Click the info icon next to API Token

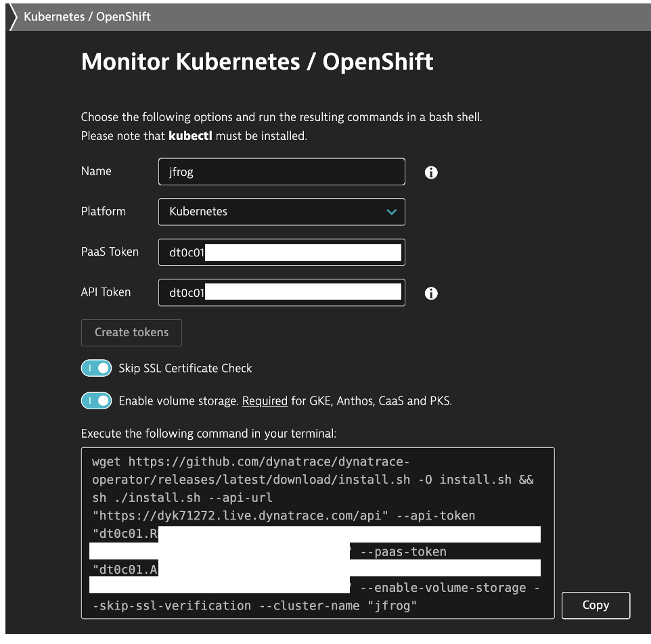click(x=431, y=293)
